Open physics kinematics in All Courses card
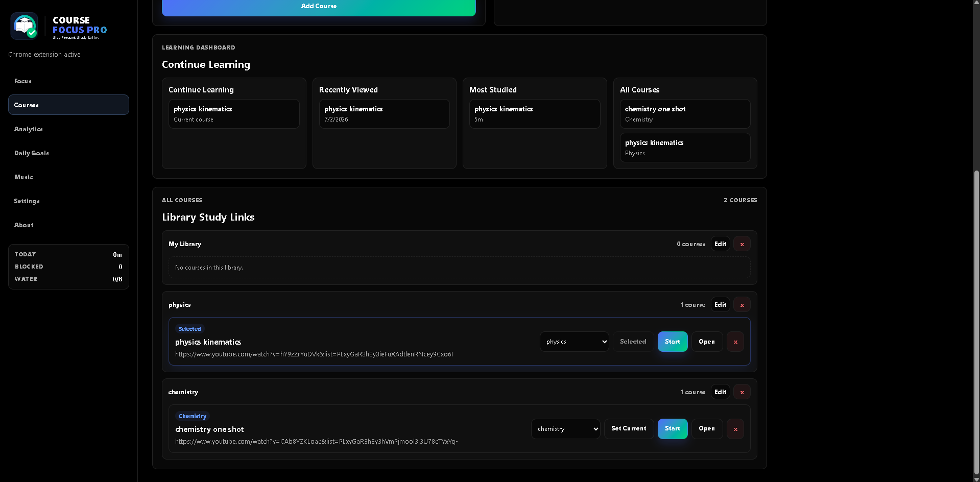Image resolution: width=980 pixels, height=482 pixels. (x=685, y=148)
